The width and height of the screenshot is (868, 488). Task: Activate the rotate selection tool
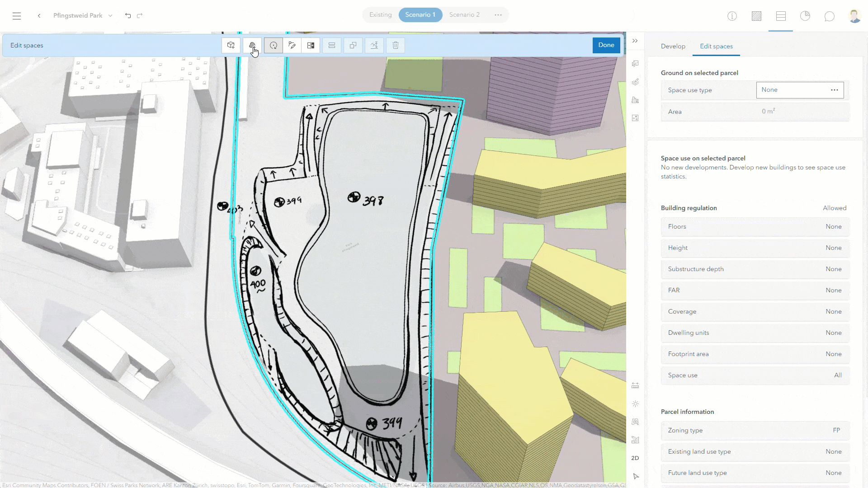coord(273,45)
